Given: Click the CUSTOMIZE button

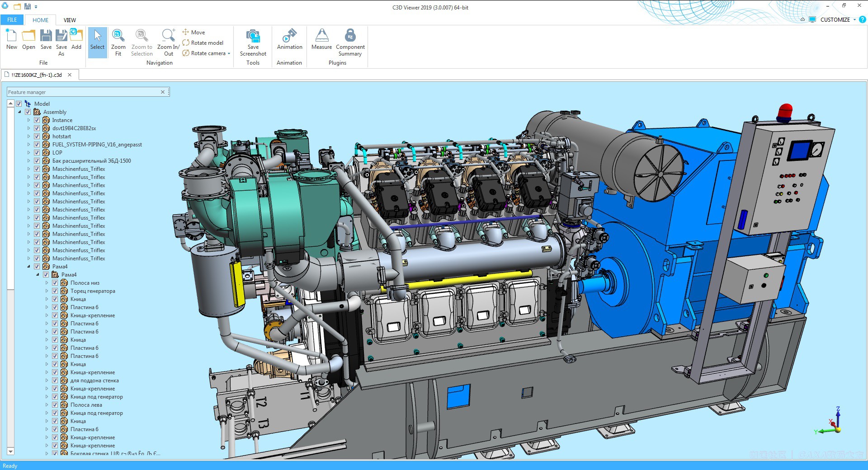Looking at the screenshot, I should tap(835, 19).
